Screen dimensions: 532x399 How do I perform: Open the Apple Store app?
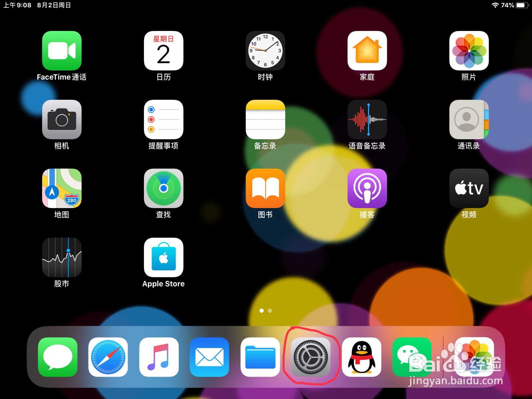164,257
